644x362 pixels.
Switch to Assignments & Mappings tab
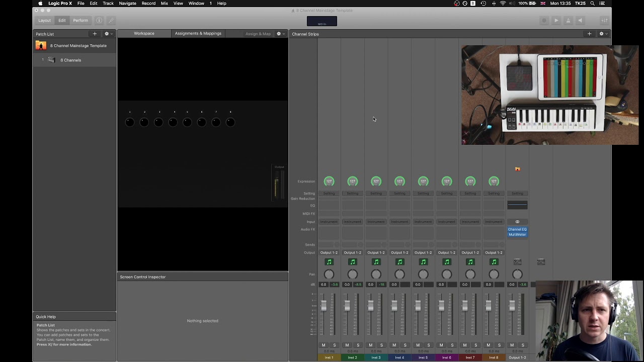198,33
